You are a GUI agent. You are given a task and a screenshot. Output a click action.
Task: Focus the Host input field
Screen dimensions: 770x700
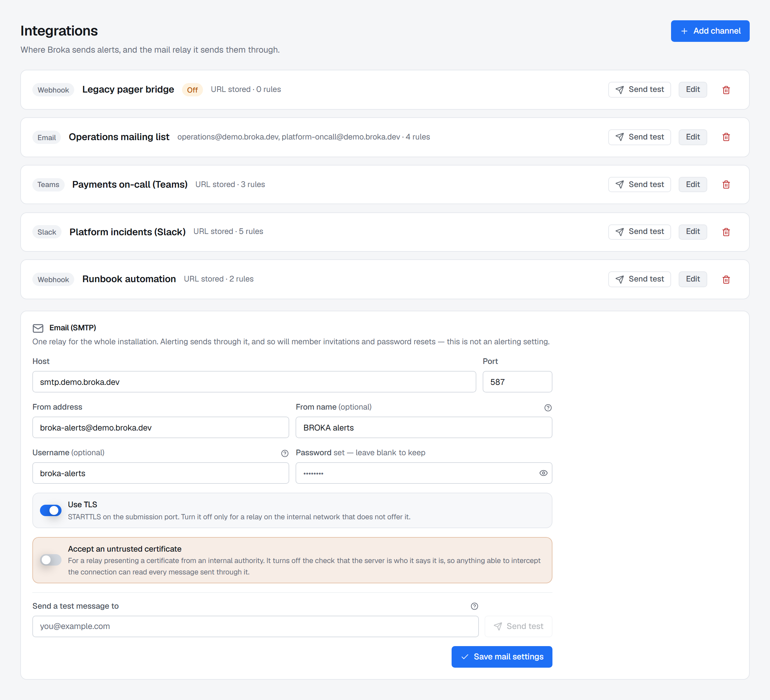click(254, 381)
